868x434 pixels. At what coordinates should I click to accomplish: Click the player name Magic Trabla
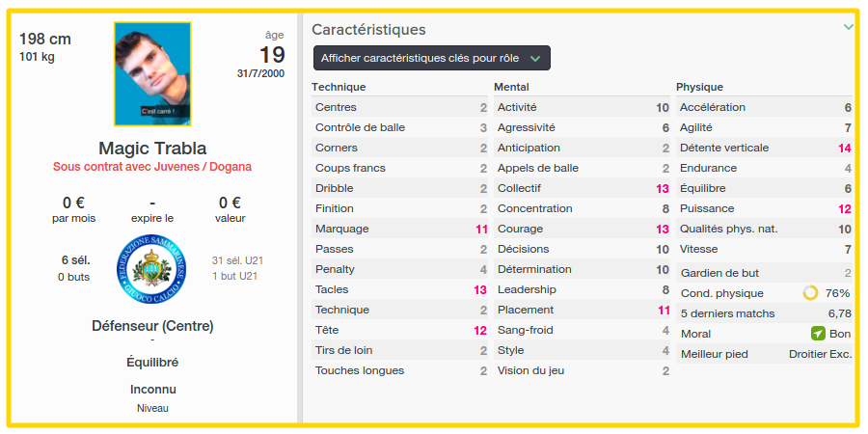coord(152,149)
